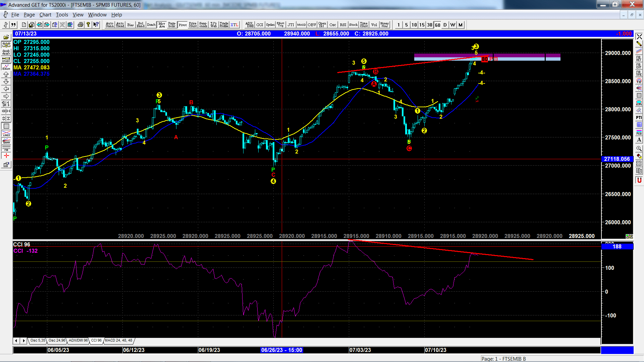
Task: Open the Window menu
Action: [97, 15]
